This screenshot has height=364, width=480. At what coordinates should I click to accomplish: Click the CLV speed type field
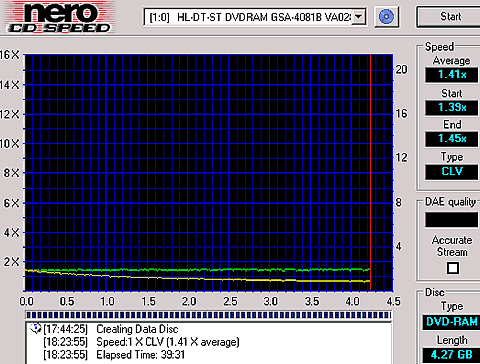(x=452, y=172)
